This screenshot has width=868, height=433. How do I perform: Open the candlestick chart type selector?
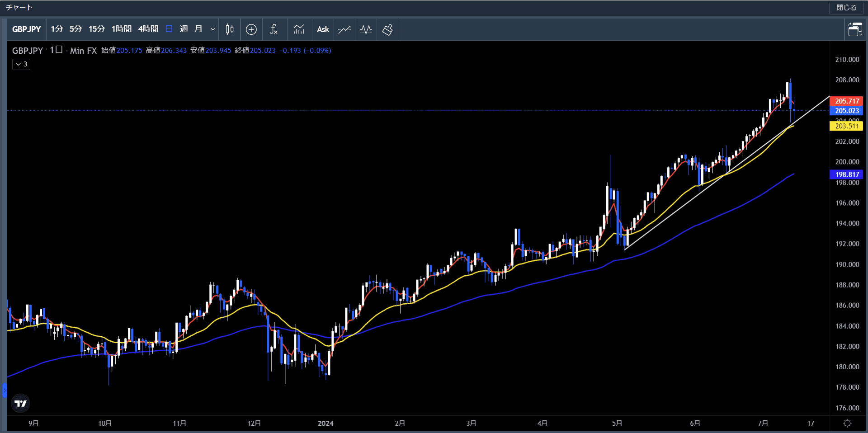[x=230, y=29]
